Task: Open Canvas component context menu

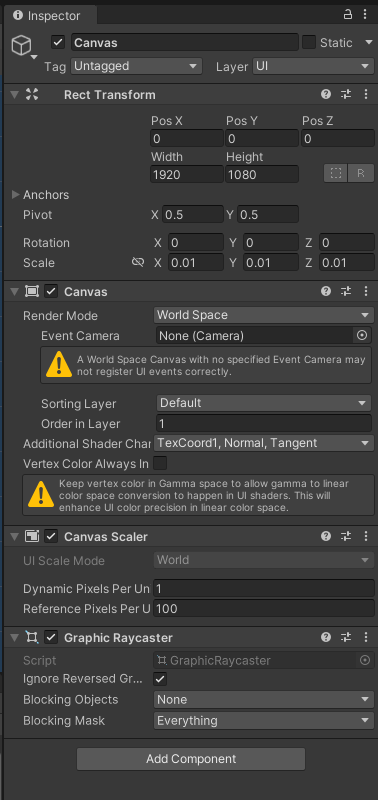Action: tap(365, 291)
